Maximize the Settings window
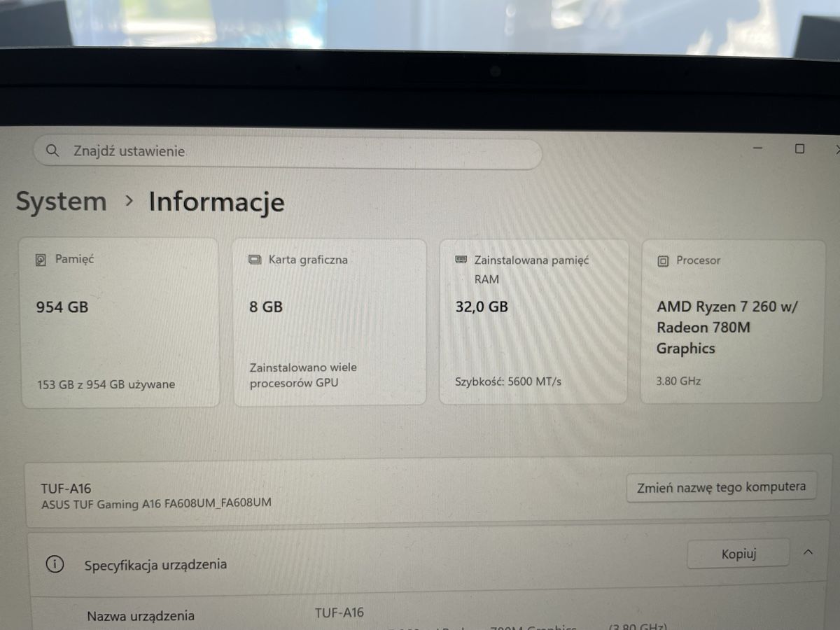 799,148
